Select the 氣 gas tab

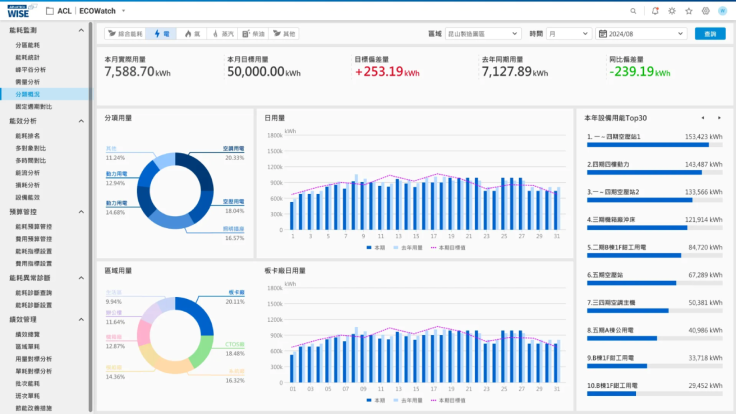[192, 34]
